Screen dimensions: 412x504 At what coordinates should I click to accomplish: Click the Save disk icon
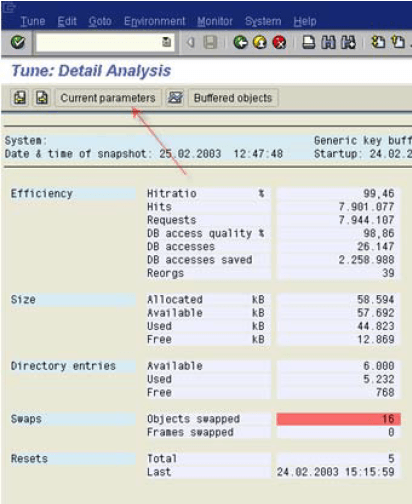[x=210, y=42]
